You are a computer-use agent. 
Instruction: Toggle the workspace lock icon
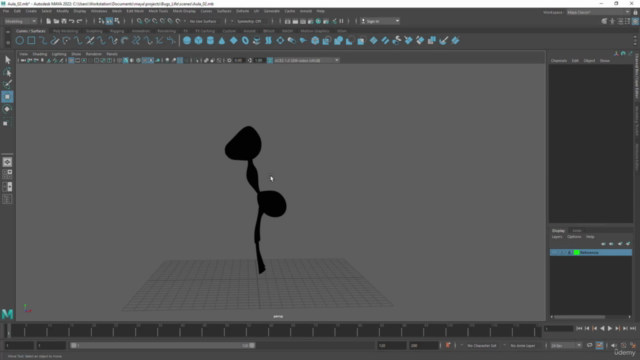[x=636, y=12]
